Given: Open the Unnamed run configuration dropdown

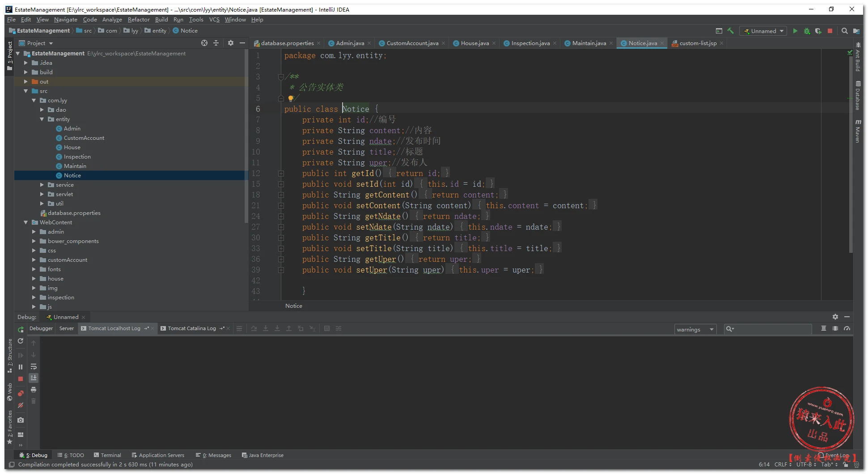Looking at the screenshot, I should (x=763, y=31).
